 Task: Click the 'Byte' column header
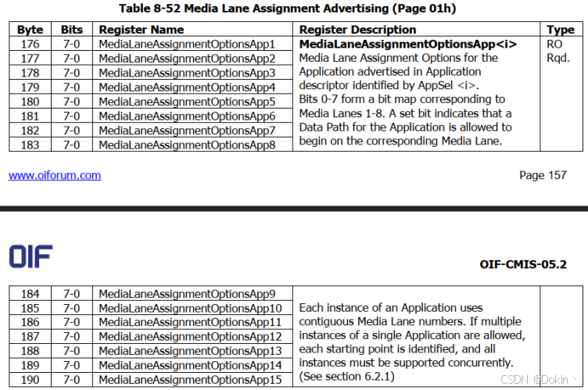tap(30, 30)
